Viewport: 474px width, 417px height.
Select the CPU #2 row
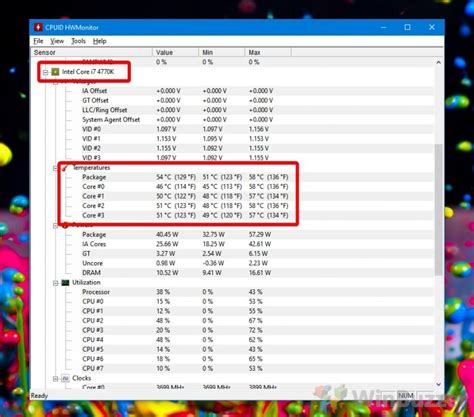(x=233, y=321)
